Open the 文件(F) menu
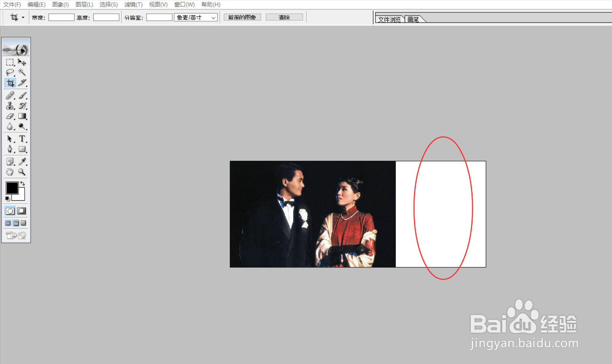This screenshot has height=364, width=612. (x=12, y=4)
